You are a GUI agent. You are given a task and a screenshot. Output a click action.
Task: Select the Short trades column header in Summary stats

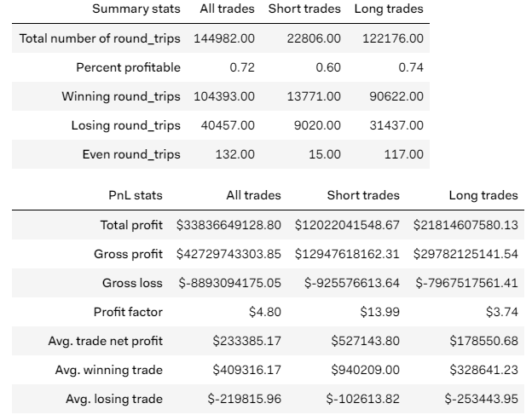304,9
